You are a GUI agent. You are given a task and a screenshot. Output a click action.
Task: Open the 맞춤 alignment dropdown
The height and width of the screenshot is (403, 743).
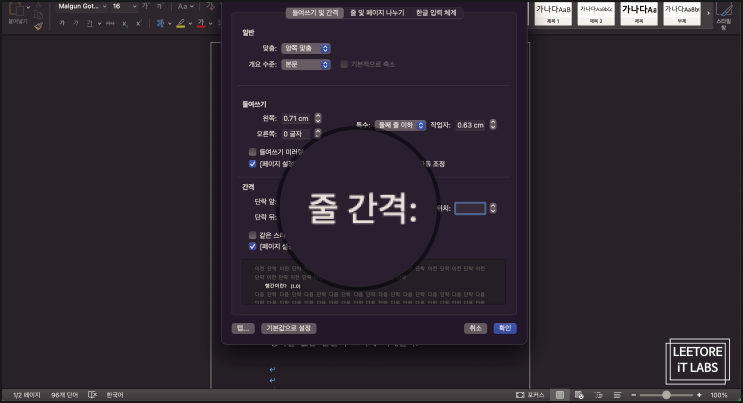click(x=306, y=48)
